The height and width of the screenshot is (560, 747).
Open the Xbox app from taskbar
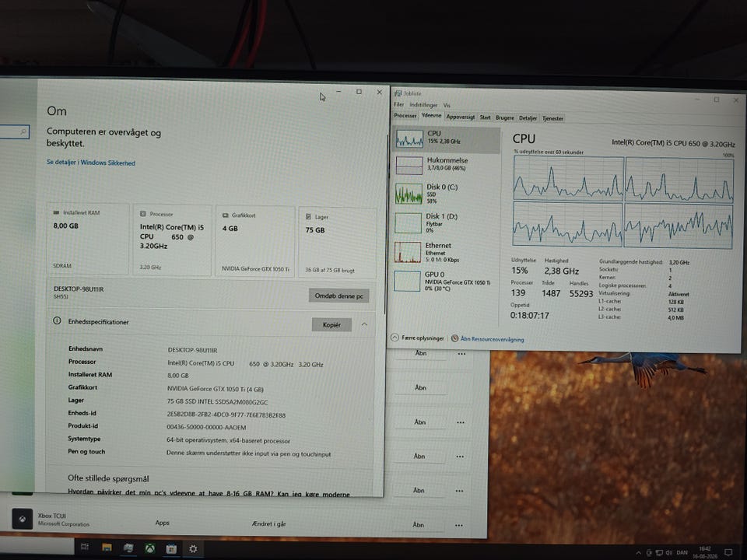150,548
